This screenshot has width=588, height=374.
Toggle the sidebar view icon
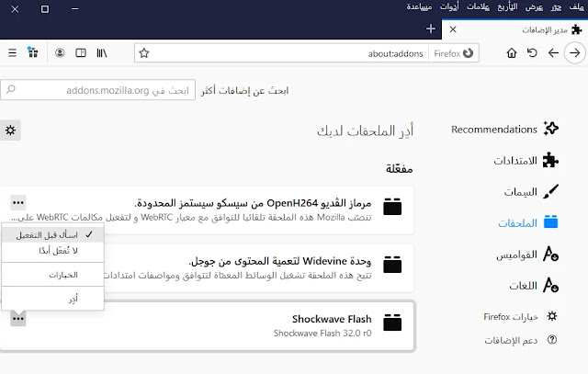(x=81, y=53)
